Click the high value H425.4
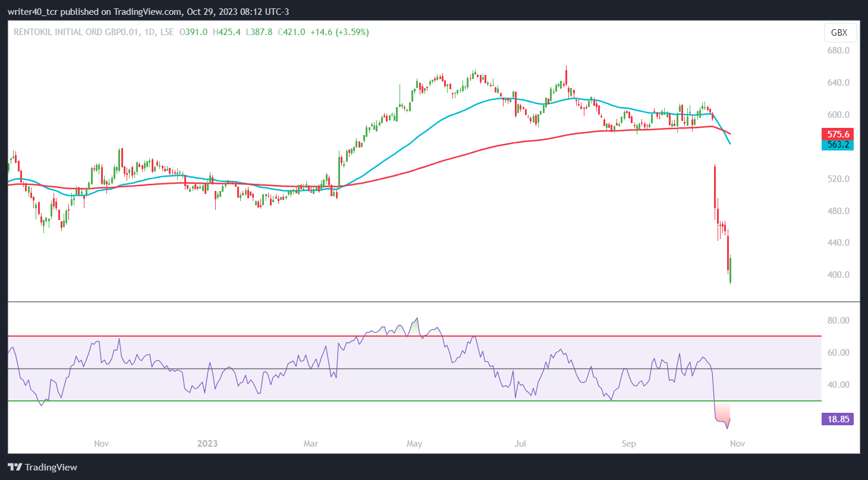 (227, 32)
